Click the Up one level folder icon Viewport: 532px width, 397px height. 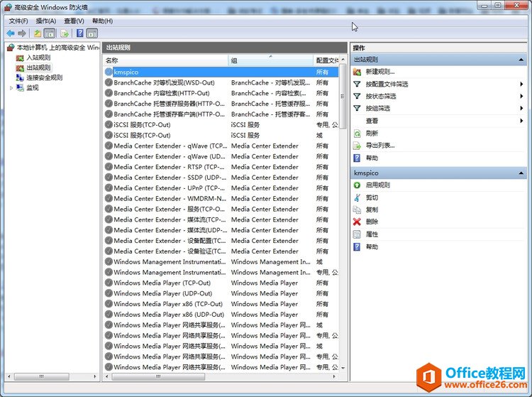pyautogui.click(x=37, y=33)
